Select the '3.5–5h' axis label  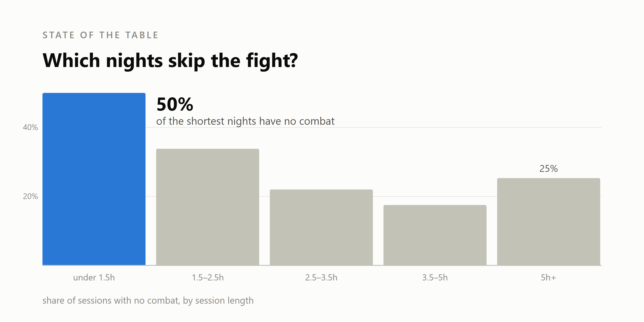pyautogui.click(x=435, y=278)
